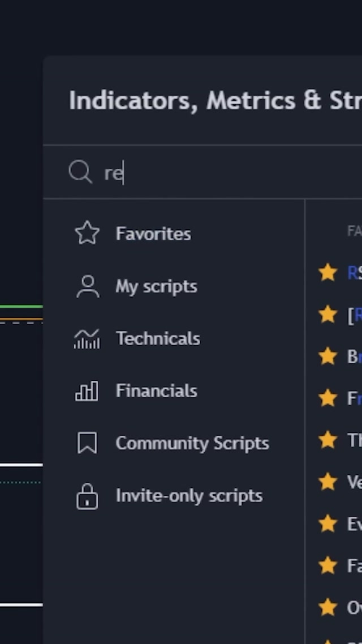Focus the search field containing "re"
Screen dimensions: 362x644
226,173
